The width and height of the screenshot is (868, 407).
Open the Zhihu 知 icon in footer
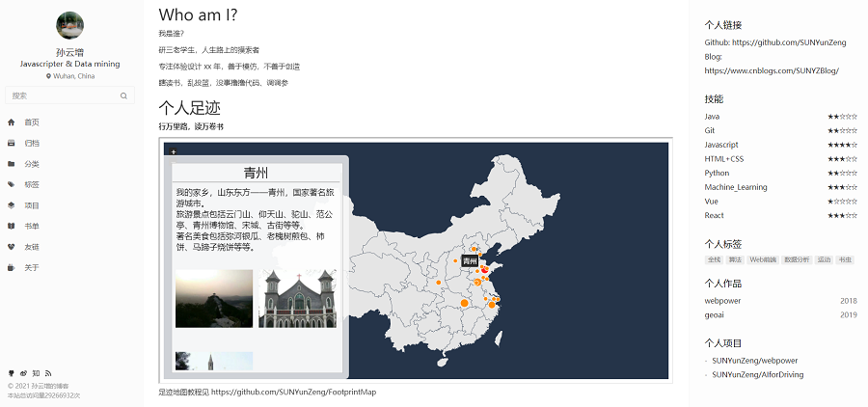coord(36,373)
